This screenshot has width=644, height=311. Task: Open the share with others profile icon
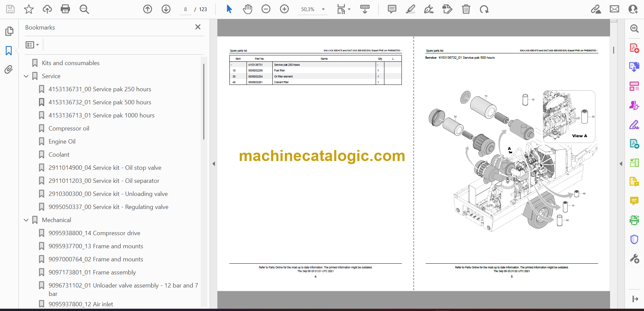633,9
